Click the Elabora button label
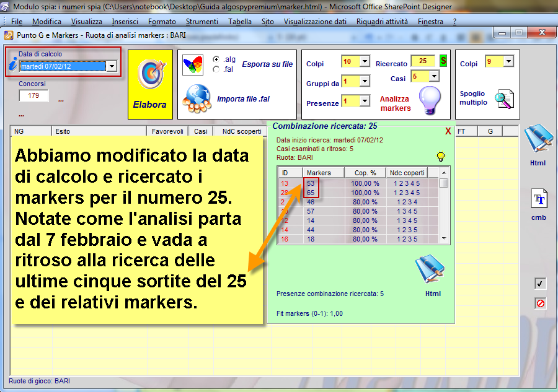558x392 pixels. tap(149, 105)
